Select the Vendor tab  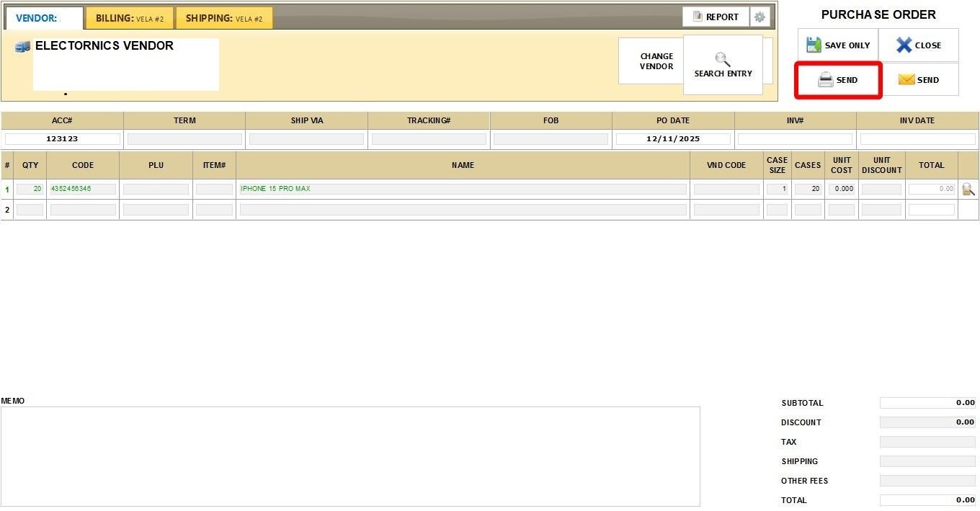pyautogui.click(x=44, y=19)
